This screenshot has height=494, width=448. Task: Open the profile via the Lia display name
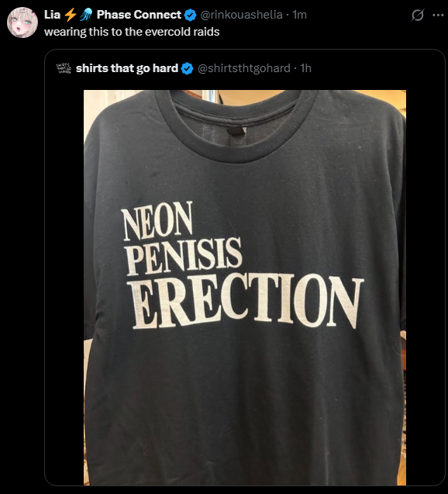point(52,15)
